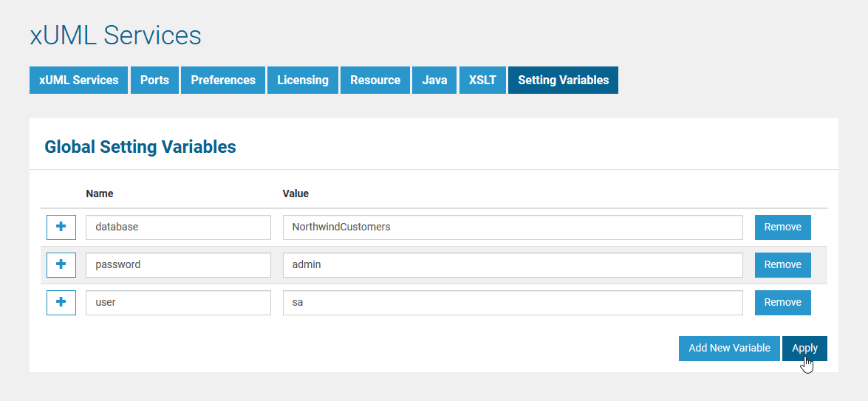Screen dimensions: 868x401
Task: Click the plus icon beside database row
Action: (x=61, y=227)
